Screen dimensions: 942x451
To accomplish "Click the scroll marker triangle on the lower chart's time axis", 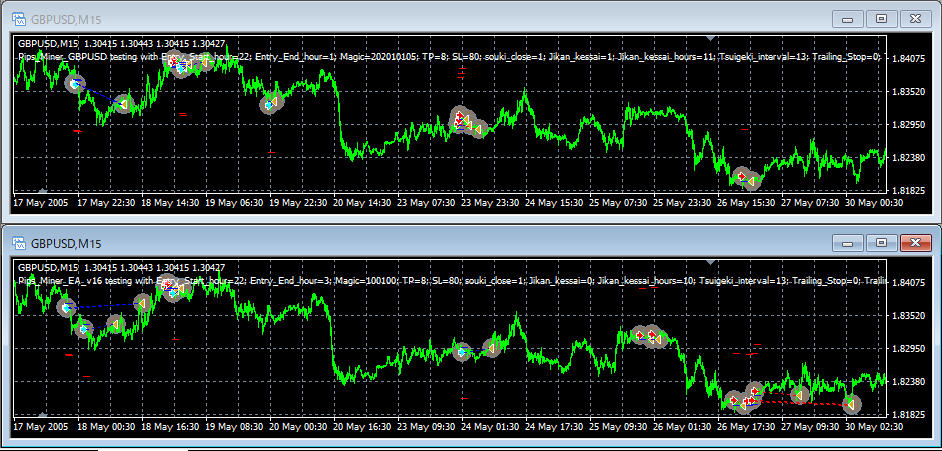I will 42,414.
